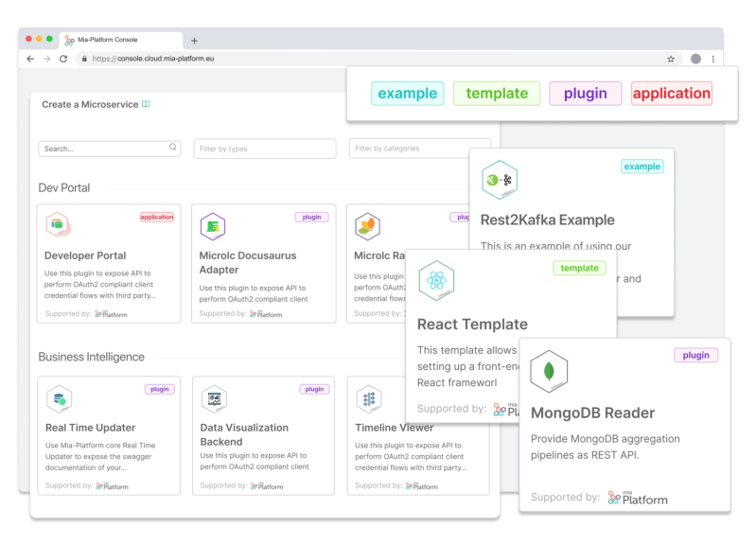
Task: Click example tag on Rest2Kafka Example card
Action: (642, 167)
